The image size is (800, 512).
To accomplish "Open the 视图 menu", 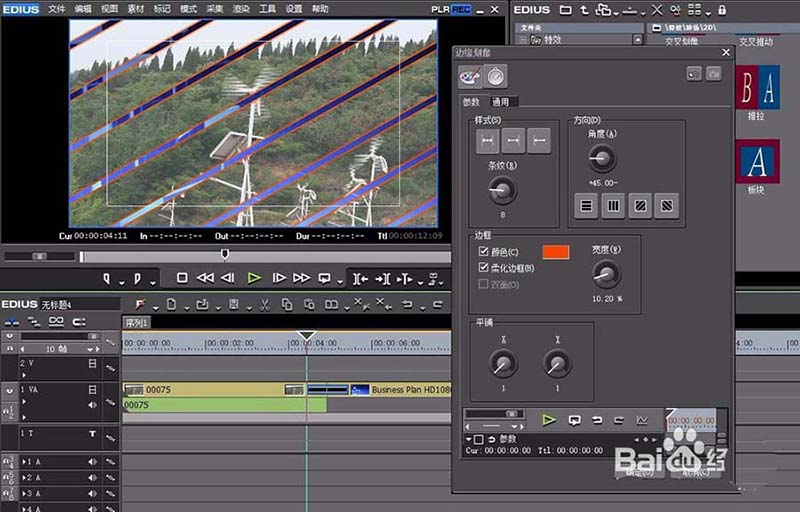I will [x=109, y=9].
